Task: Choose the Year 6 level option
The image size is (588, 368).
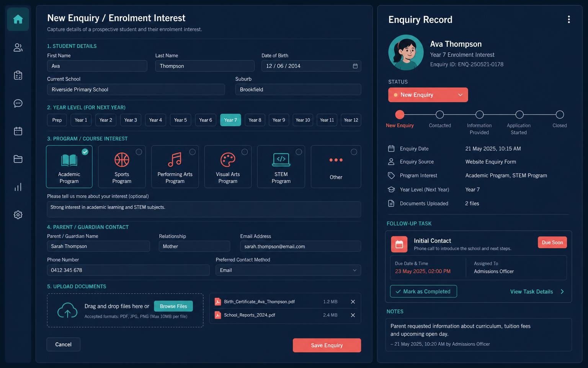Action: click(206, 120)
